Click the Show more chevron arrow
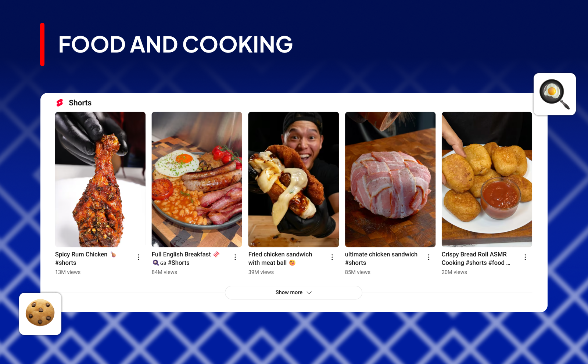The image size is (588, 364). (x=309, y=293)
